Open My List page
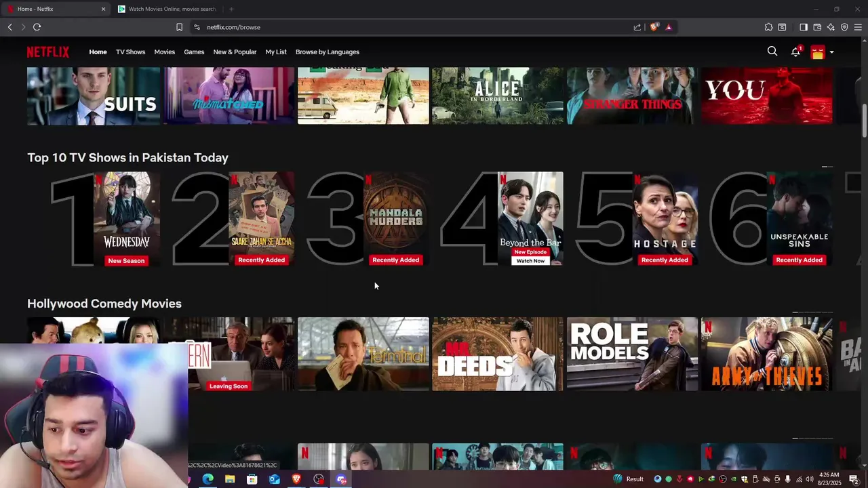This screenshot has width=868, height=488. pos(276,52)
